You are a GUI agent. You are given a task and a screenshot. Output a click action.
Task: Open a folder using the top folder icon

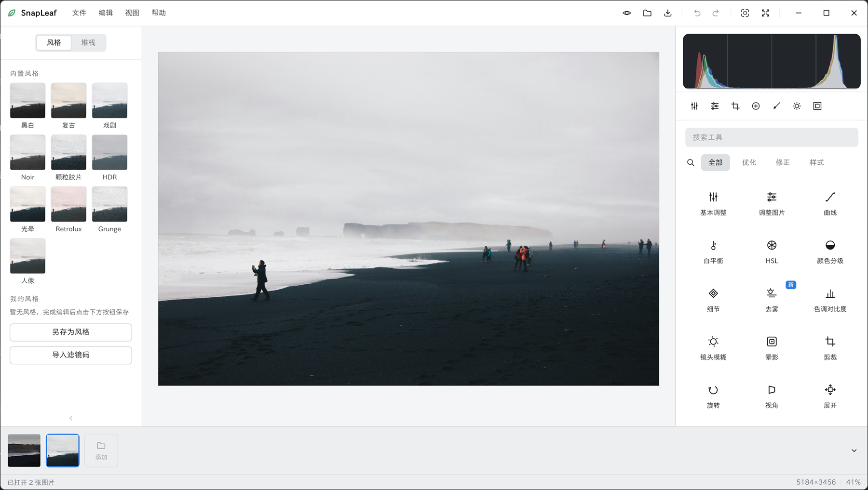pyautogui.click(x=647, y=13)
